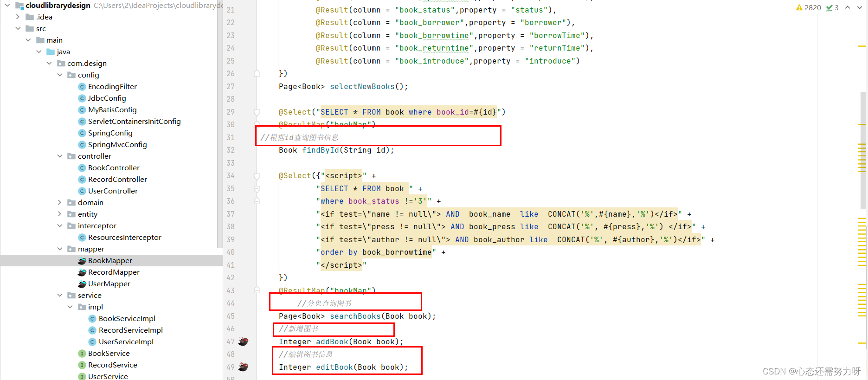This screenshot has height=380, width=868.
Task: Click the RecordServiceImpl class icon
Action: pyautogui.click(x=92, y=330)
